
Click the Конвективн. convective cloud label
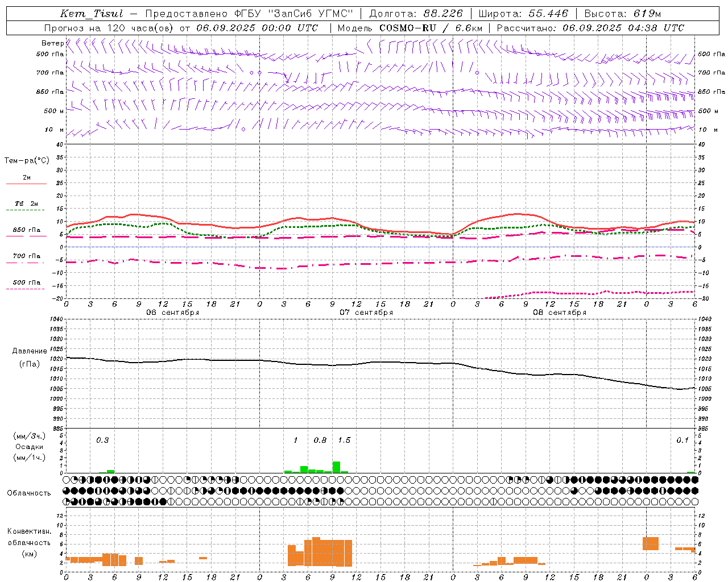click(30, 531)
